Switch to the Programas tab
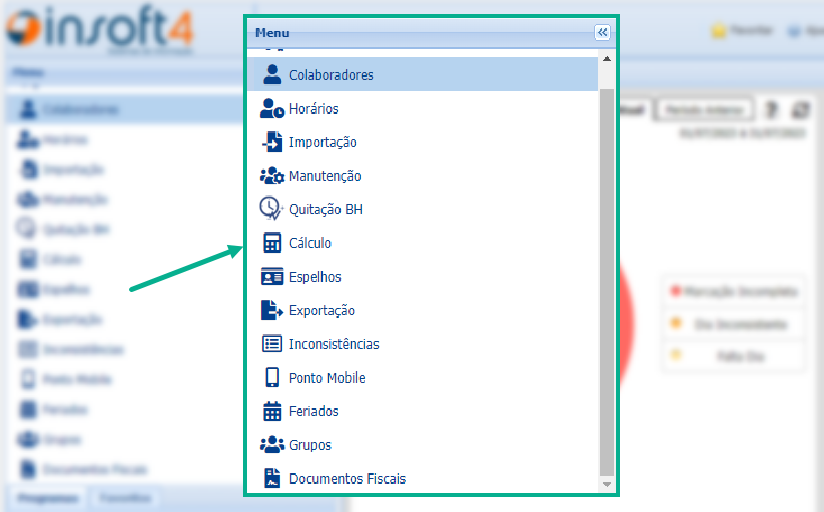824x512 pixels. point(47,497)
